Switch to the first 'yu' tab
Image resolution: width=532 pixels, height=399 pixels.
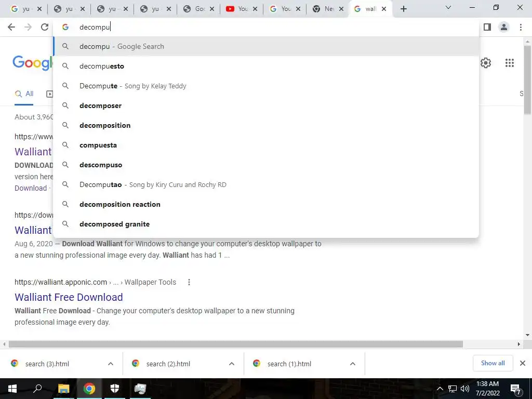click(21, 9)
